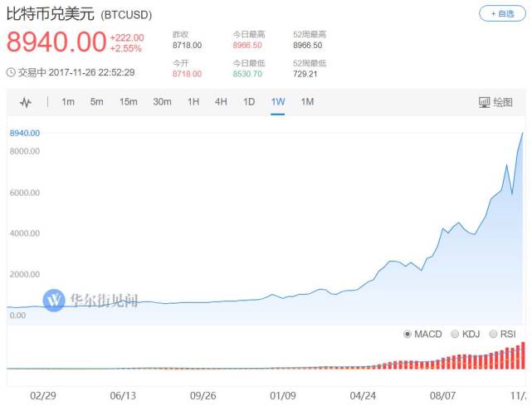Click the clock icon beside trading time
Screen dimensions: 532x411
(11, 71)
